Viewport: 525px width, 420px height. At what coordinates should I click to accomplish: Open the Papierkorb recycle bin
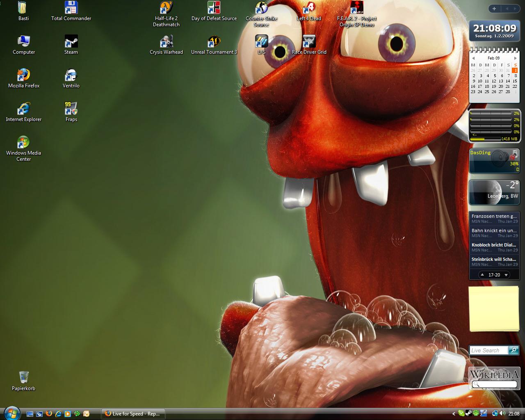pyautogui.click(x=24, y=381)
